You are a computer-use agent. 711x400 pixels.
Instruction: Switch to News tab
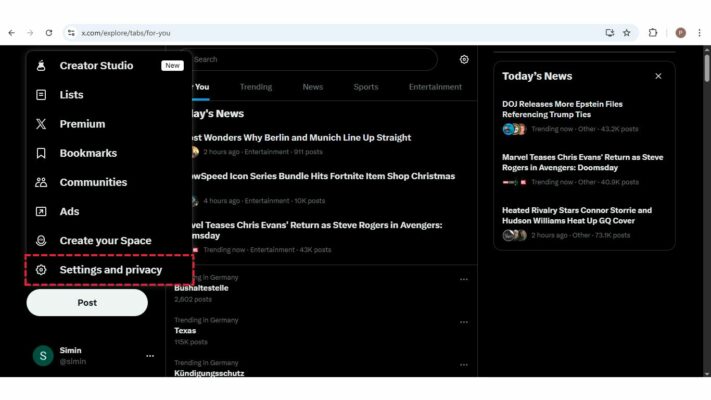coord(313,87)
